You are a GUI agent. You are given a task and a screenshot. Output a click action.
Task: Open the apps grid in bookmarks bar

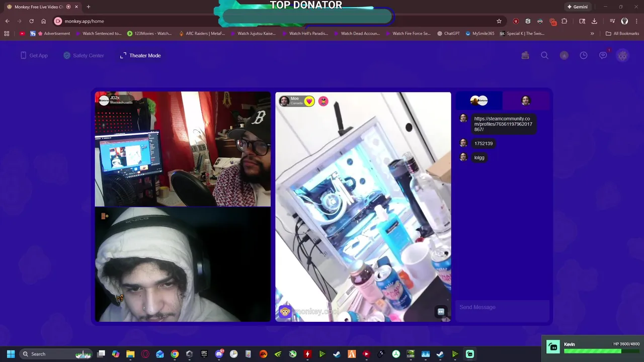point(7,34)
